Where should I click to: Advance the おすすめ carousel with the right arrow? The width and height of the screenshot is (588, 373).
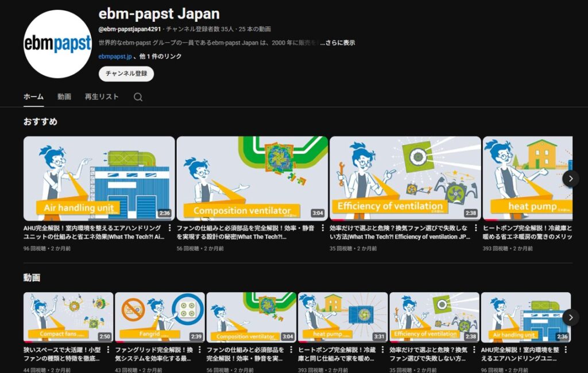click(x=571, y=178)
